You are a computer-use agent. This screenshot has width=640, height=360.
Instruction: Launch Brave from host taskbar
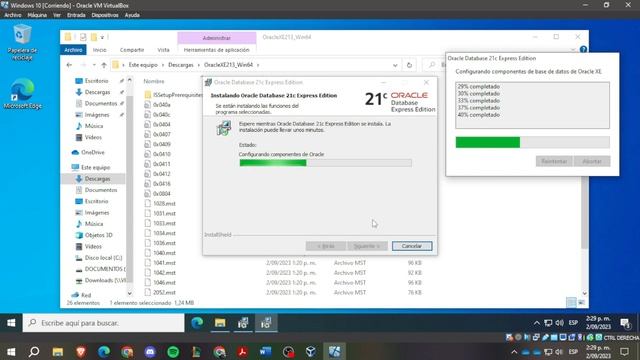tap(81, 351)
